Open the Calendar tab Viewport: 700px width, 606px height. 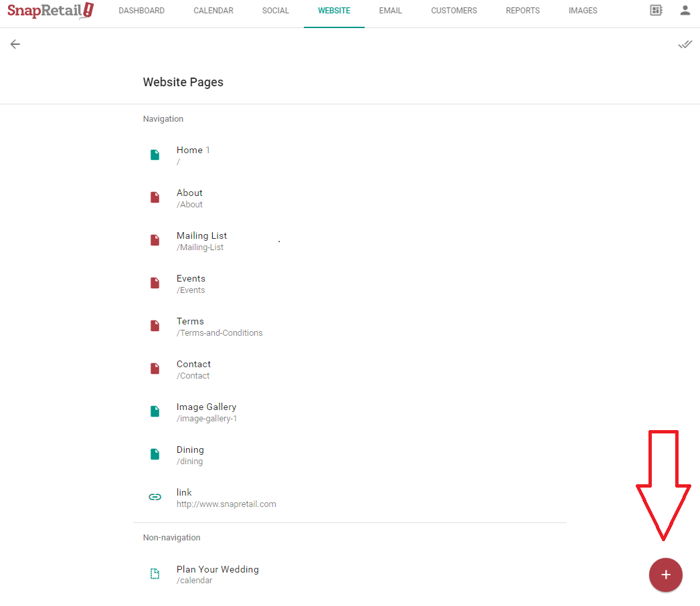pos(213,11)
